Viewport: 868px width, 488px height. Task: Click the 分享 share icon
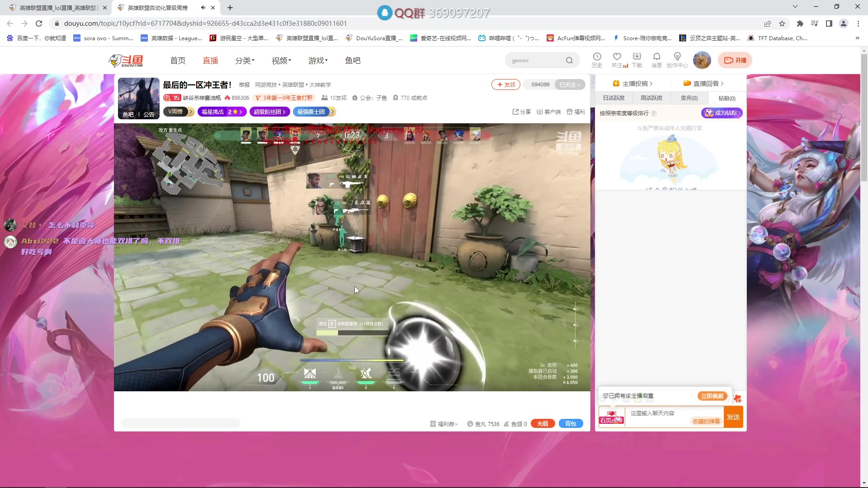pos(521,112)
